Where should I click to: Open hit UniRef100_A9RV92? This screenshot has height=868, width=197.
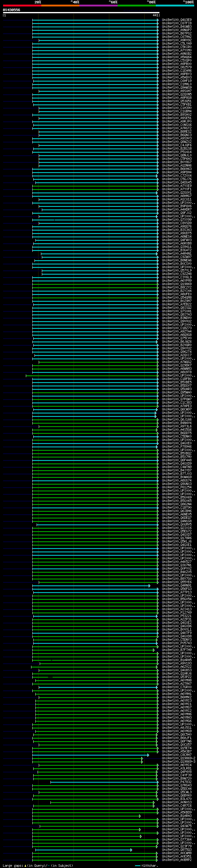coord(177,40)
